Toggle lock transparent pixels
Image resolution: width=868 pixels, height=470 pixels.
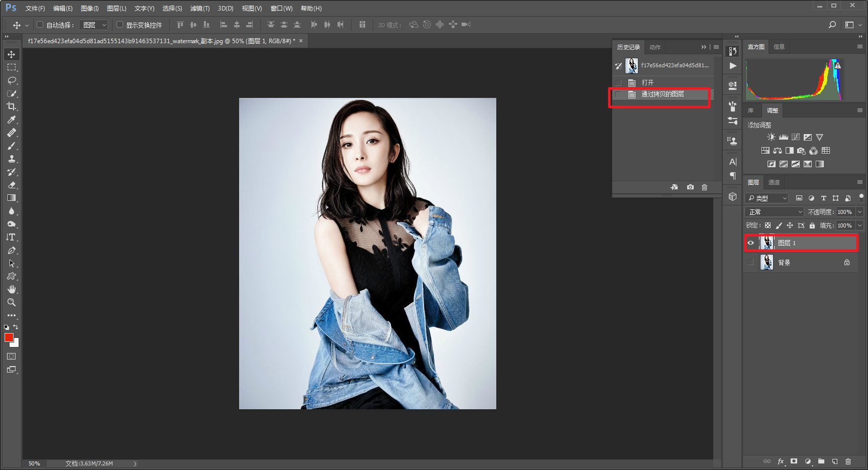[x=768, y=225]
